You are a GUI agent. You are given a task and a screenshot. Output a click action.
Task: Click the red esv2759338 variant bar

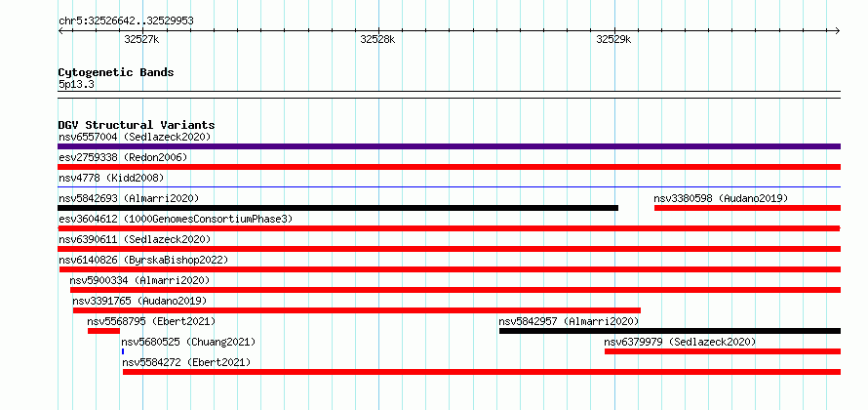click(449, 167)
